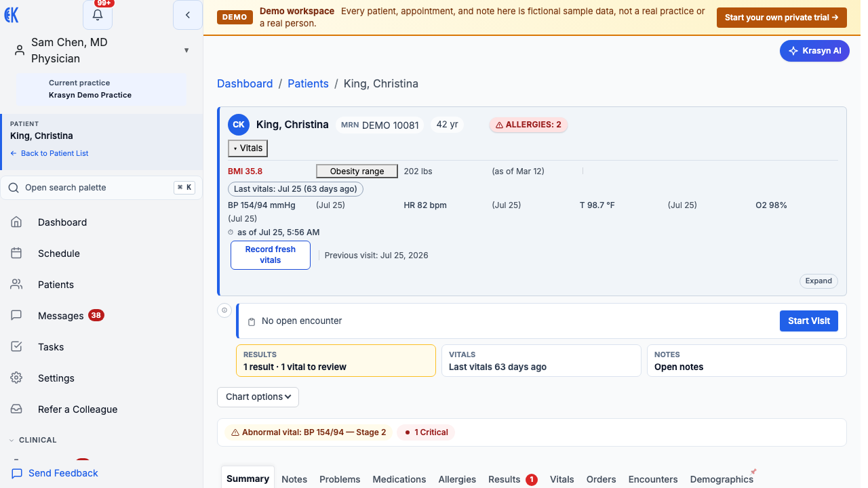Go to Patients in the sidebar
Image resolution: width=868 pixels, height=488 pixels.
(102, 285)
